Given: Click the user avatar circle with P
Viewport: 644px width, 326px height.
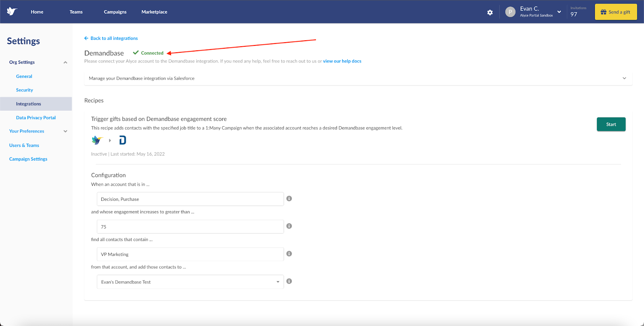Looking at the screenshot, I should click(510, 12).
